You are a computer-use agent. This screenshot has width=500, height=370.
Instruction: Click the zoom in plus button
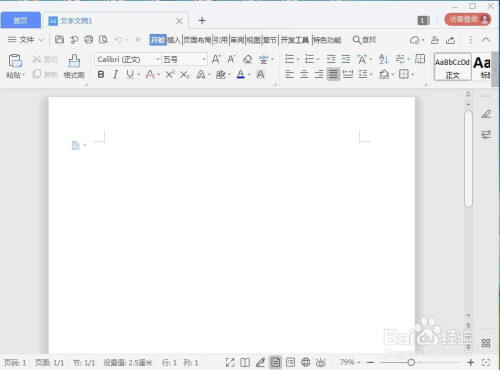(x=470, y=362)
